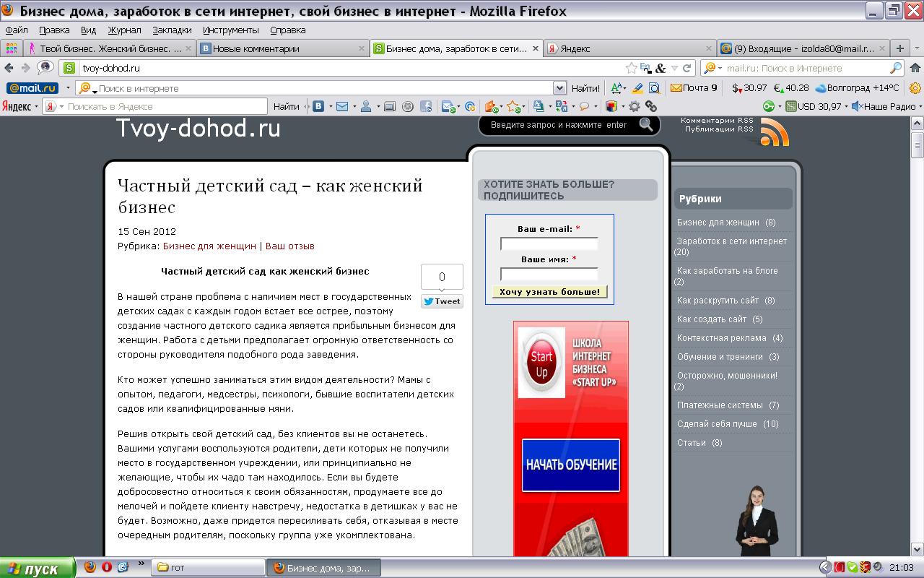Open the Наше Радио dropdown arrow
This screenshot has width=924, height=578.
click(x=920, y=106)
